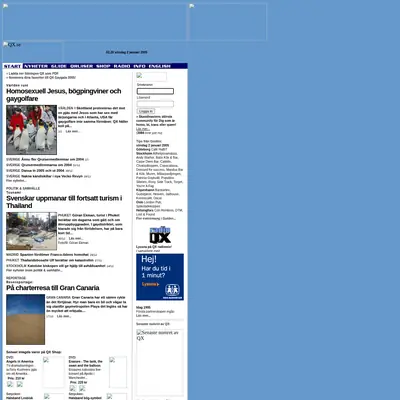The image size is (400, 400).
Task: Click the Hej! Har du tid banner
Action: [160, 277]
